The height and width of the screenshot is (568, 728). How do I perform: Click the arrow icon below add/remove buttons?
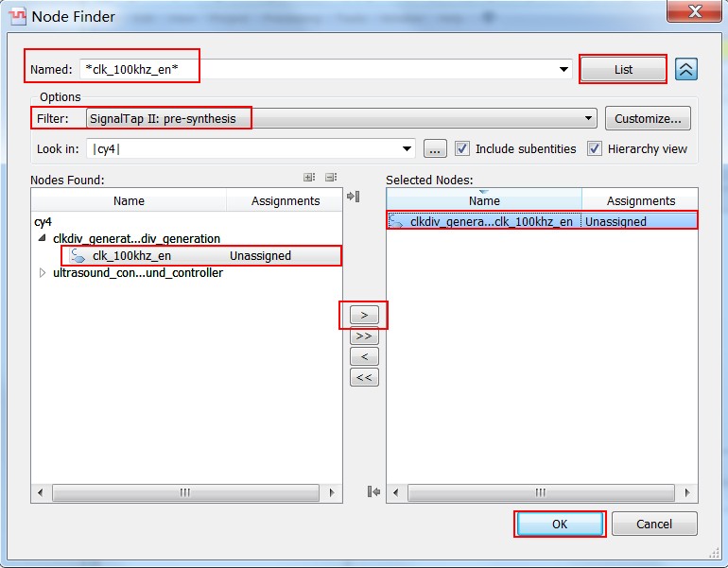[373, 491]
